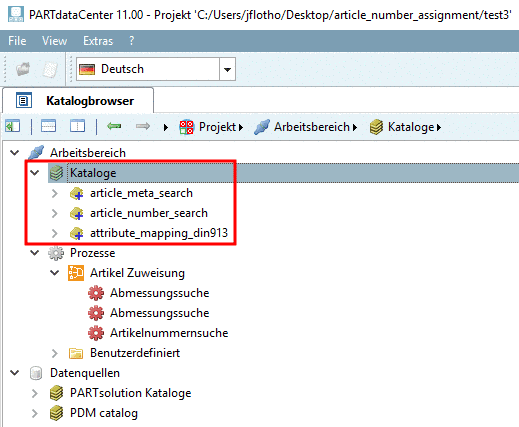The image size is (519, 427).
Task: Open the breadcrumb root arrow before Projekt
Action: pyautogui.click(x=166, y=127)
